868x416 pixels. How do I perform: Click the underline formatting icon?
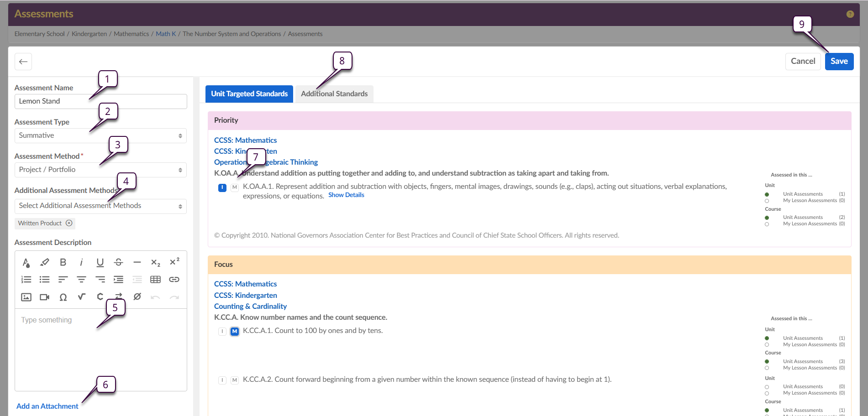100,262
